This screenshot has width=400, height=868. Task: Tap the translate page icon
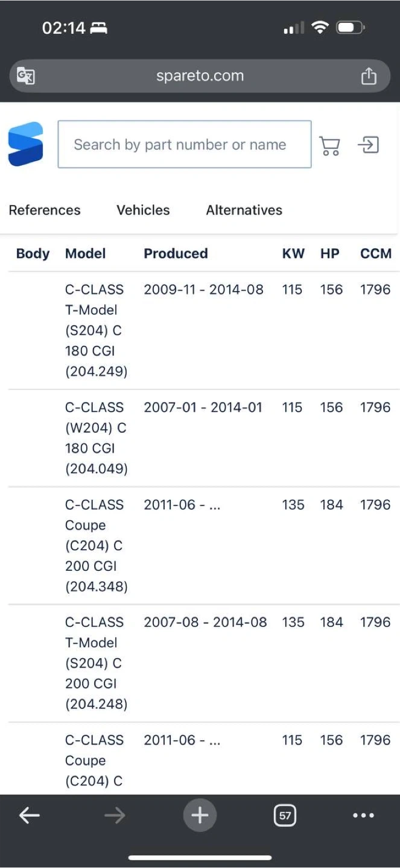25,76
